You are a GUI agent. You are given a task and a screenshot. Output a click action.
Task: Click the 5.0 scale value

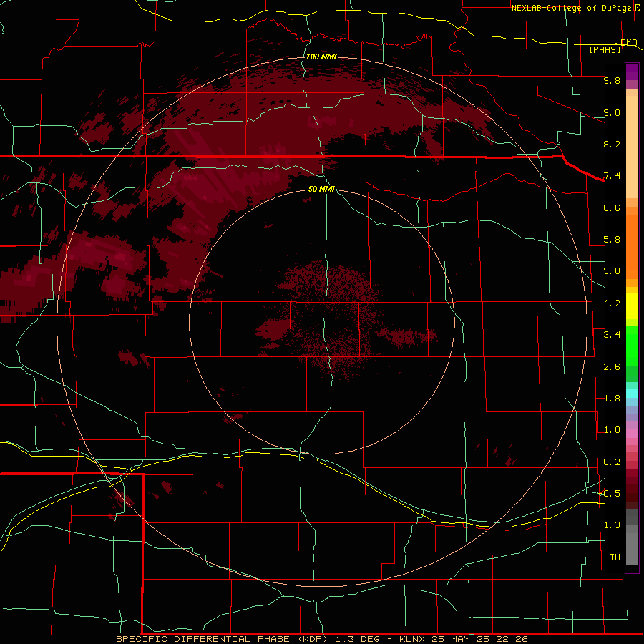click(612, 271)
